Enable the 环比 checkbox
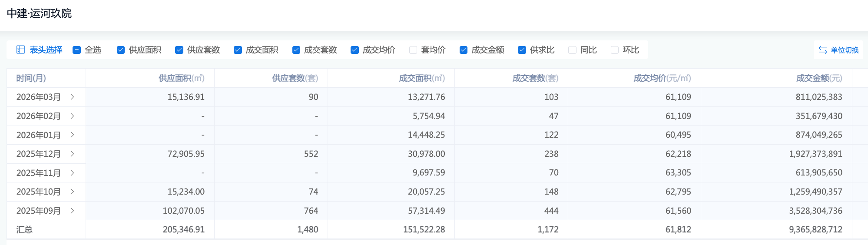This screenshot has height=245, width=868. click(615, 50)
